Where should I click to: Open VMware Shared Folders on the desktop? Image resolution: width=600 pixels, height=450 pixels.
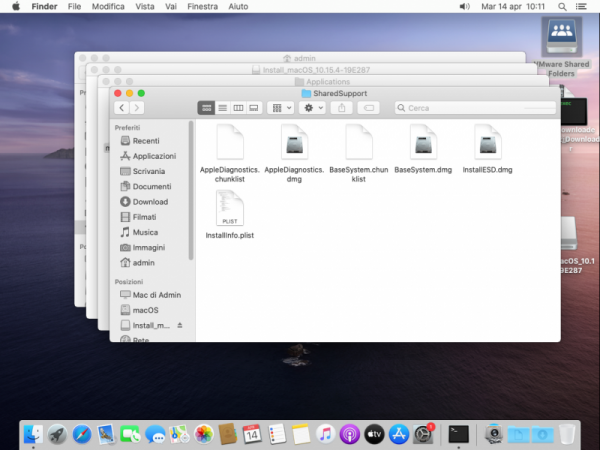click(561, 47)
